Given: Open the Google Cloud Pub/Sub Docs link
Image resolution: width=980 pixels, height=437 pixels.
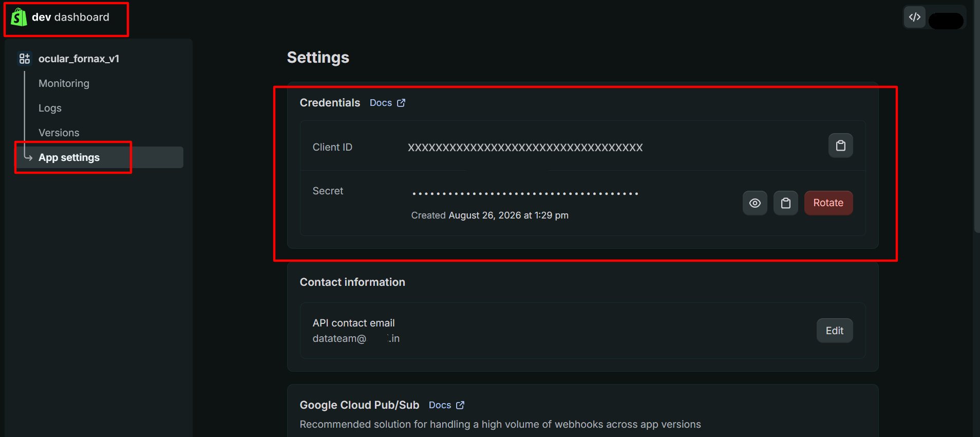Looking at the screenshot, I should point(440,405).
